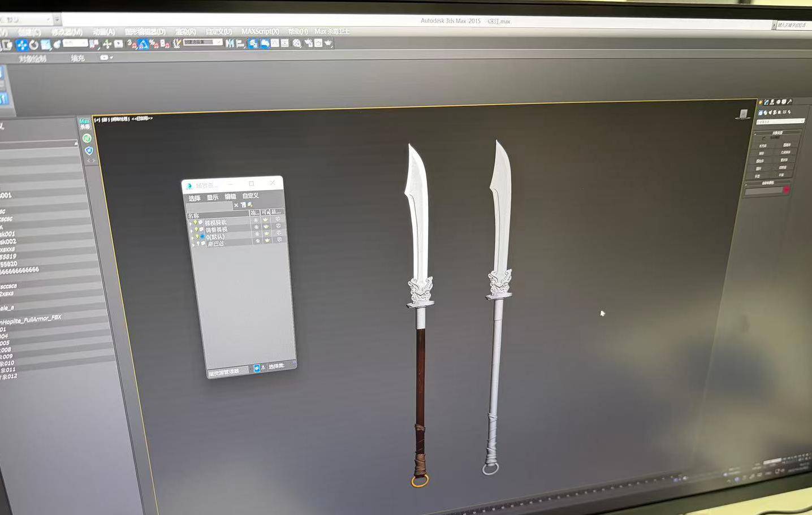The height and width of the screenshot is (515, 812).
Task: Select the Move tool in main toolbar
Action: point(21,45)
